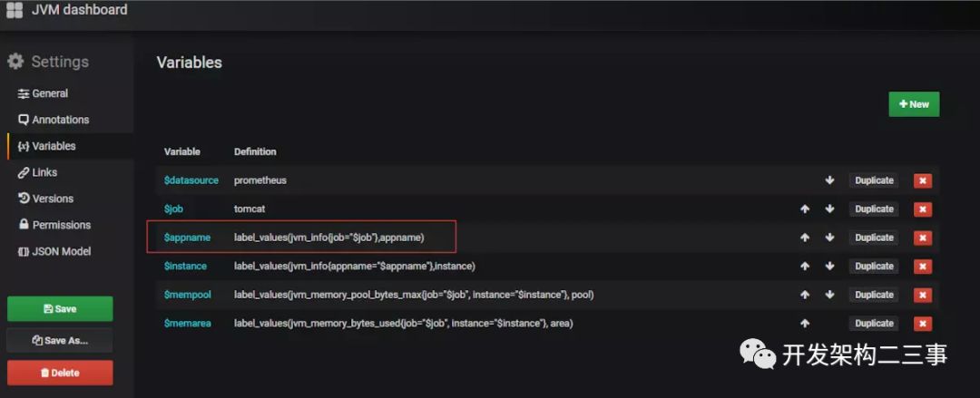
Task: Click the green Save button
Action: coord(60,308)
